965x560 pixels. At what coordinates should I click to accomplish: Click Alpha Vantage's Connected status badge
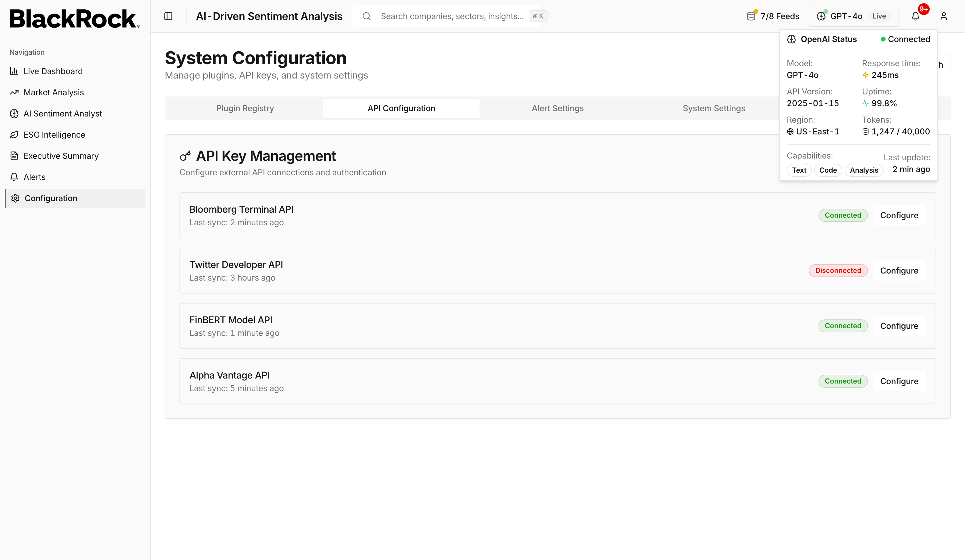843,381
